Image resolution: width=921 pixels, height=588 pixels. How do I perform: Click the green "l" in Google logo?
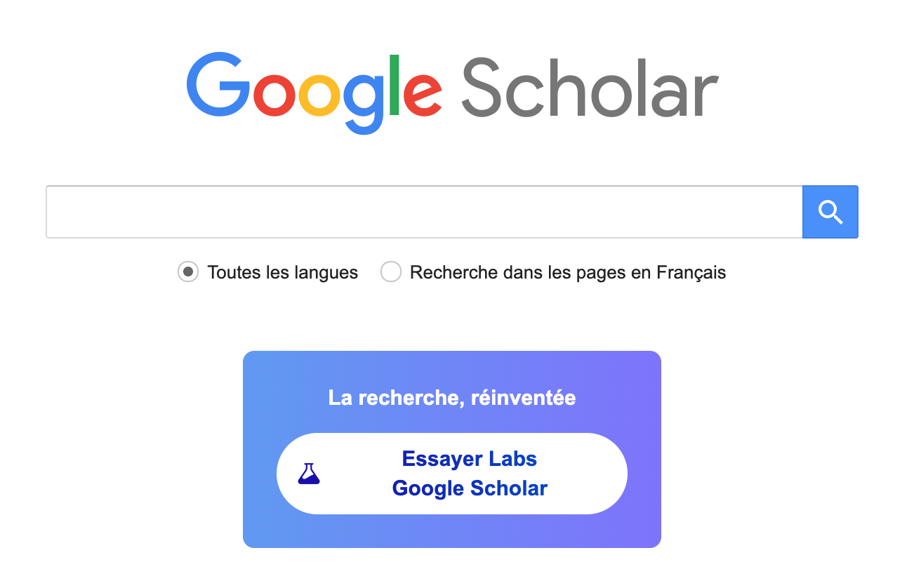[395, 84]
